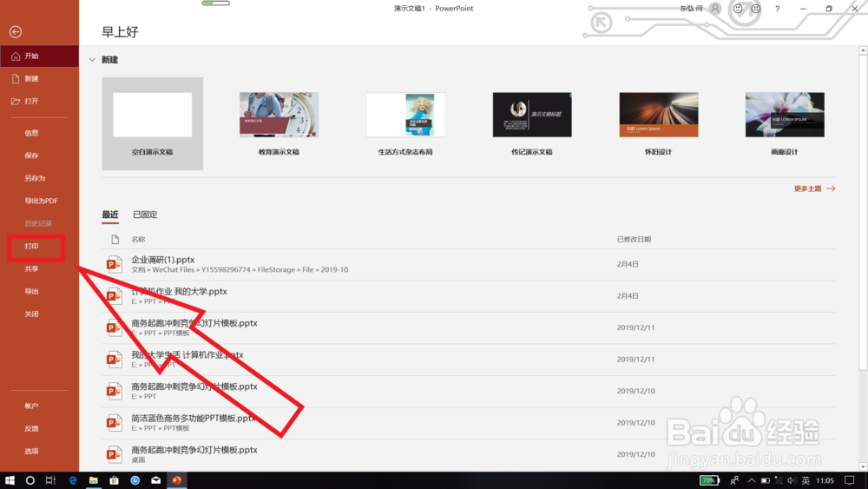The height and width of the screenshot is (489, 868).
Task: Click the account avatar icon in title bar
Action: [x=715, y=9]
